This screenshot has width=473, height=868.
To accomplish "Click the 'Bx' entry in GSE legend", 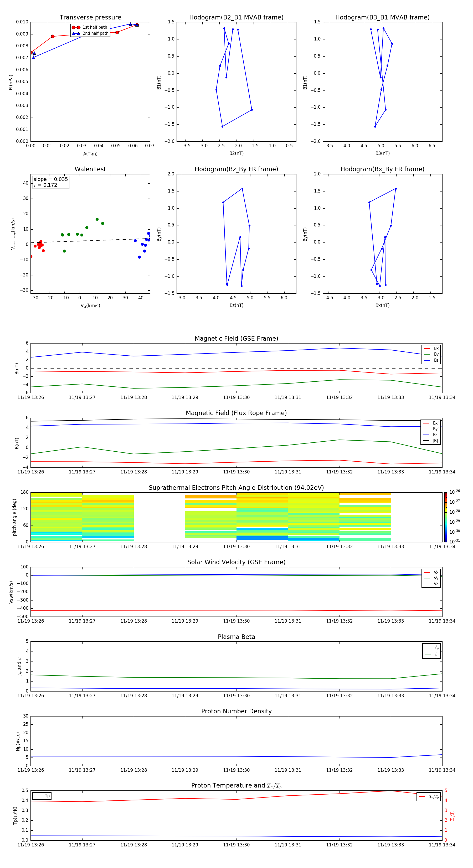I will (431, 349).
